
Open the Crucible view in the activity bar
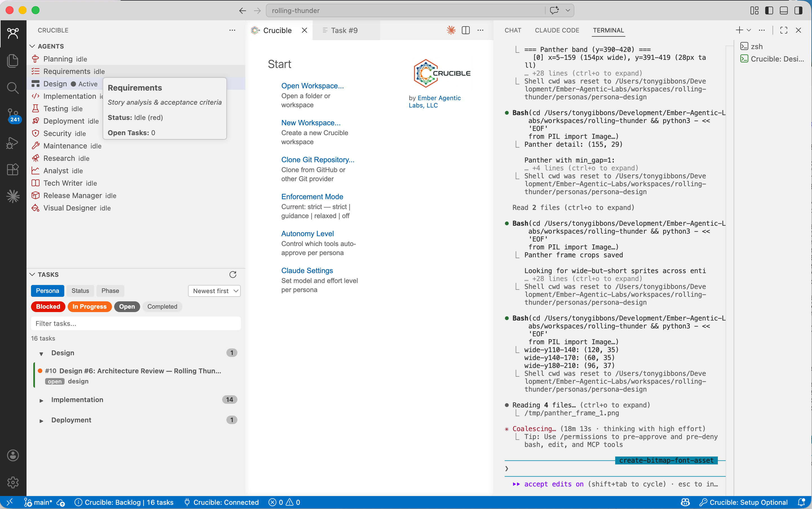(12, 33)
